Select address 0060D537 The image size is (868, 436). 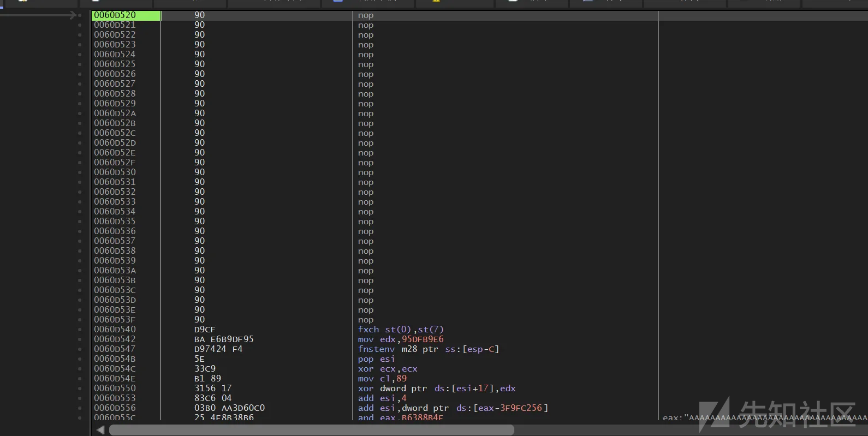[115, 241]
